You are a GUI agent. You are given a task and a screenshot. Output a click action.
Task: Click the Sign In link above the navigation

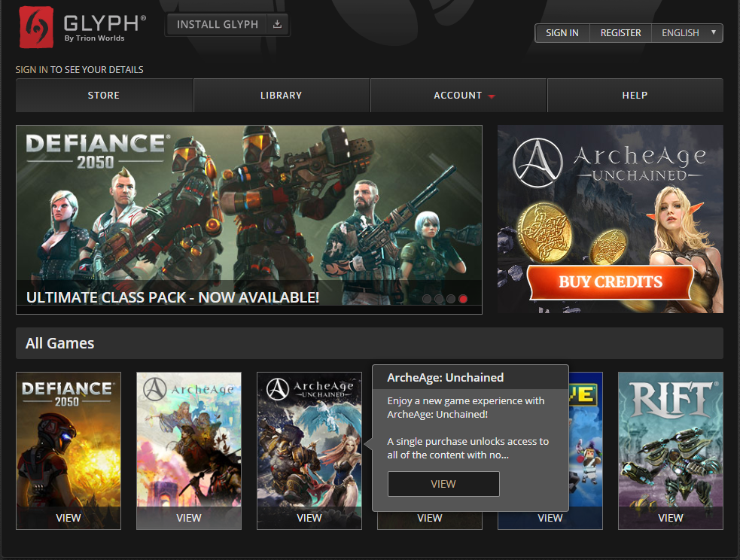pos(32,70)
